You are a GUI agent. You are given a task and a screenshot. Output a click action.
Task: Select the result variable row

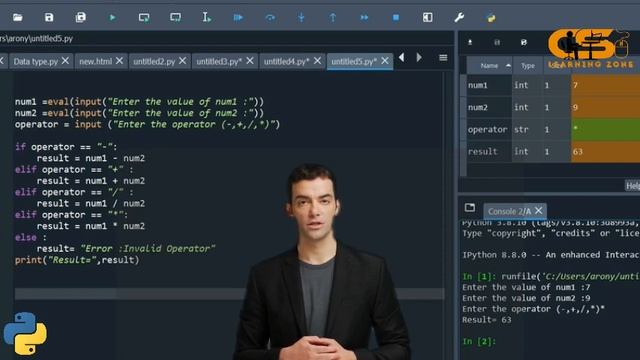553,151
